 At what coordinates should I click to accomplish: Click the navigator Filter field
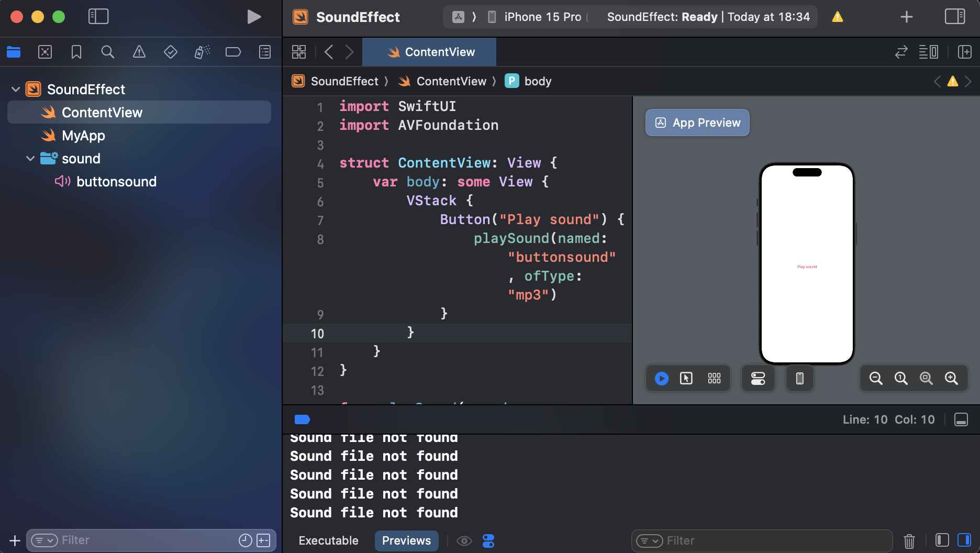pyautogui.click(x=147, y=540)
